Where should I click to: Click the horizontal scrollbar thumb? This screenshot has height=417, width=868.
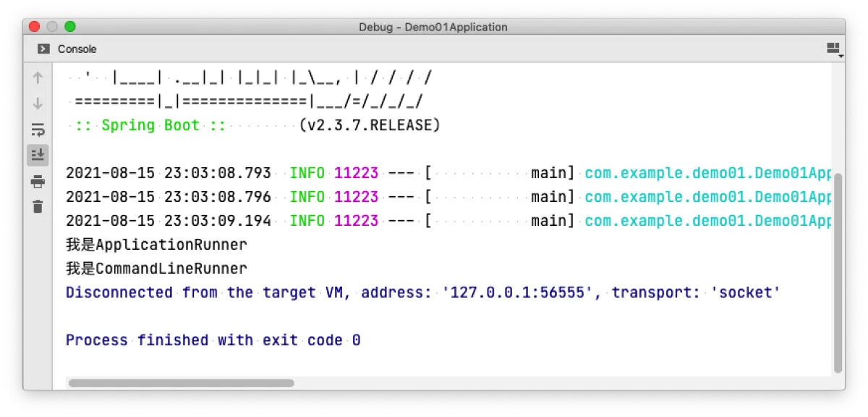click(181, 383)
